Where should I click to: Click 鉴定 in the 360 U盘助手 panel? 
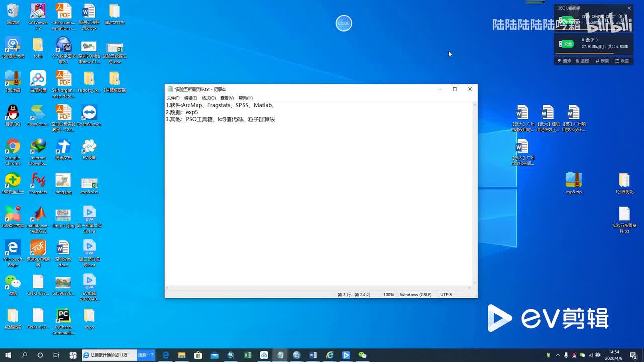click(581, 61)
